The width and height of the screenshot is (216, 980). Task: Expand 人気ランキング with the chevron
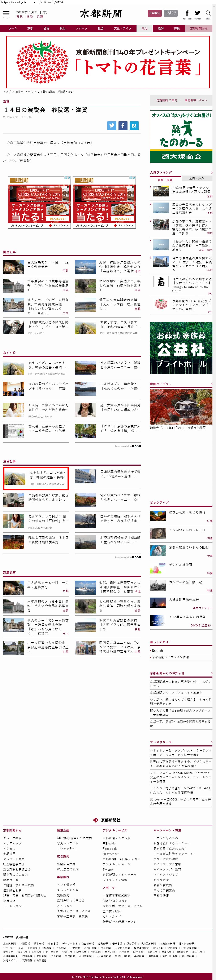[x=211, y=173]
